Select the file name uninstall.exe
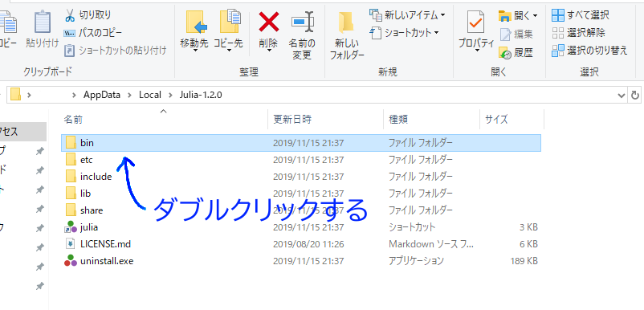 coord(107,261)
